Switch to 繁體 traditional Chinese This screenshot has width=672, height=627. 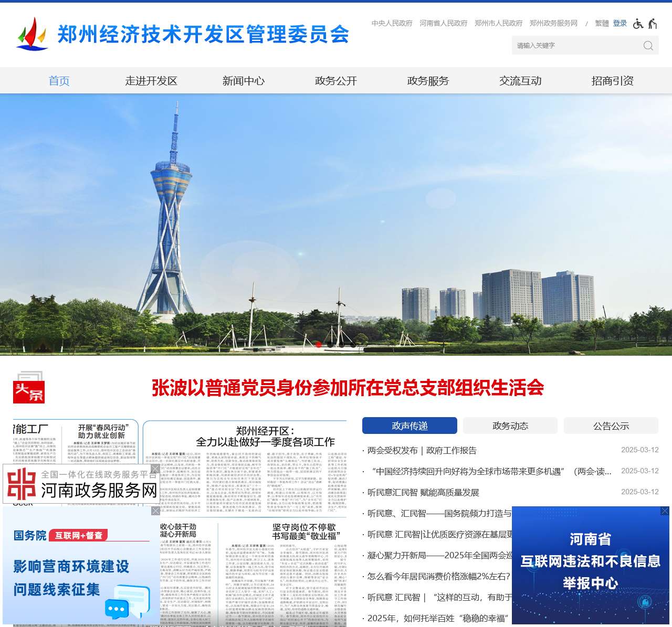coord(602,23)
